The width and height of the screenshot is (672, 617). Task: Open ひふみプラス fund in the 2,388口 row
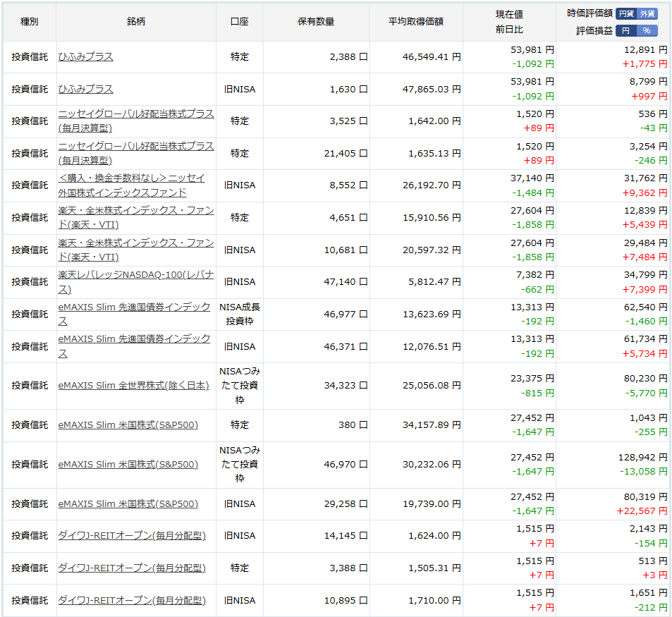click(86, 57)
